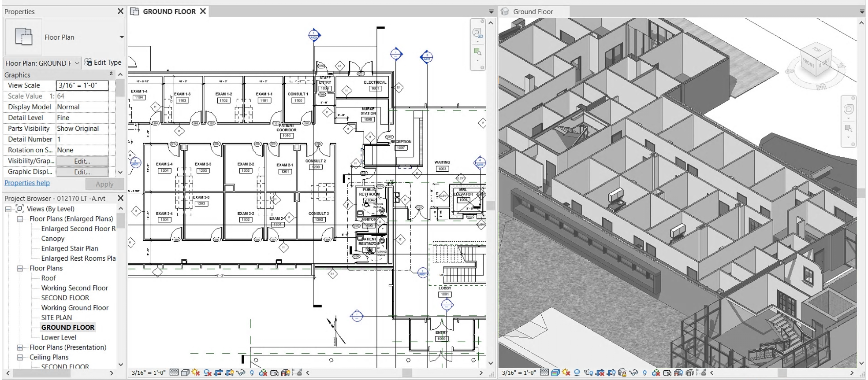Toggle Shadows in 3D view bar
Viewport: 868px width, 380px height.
(577, 373)
